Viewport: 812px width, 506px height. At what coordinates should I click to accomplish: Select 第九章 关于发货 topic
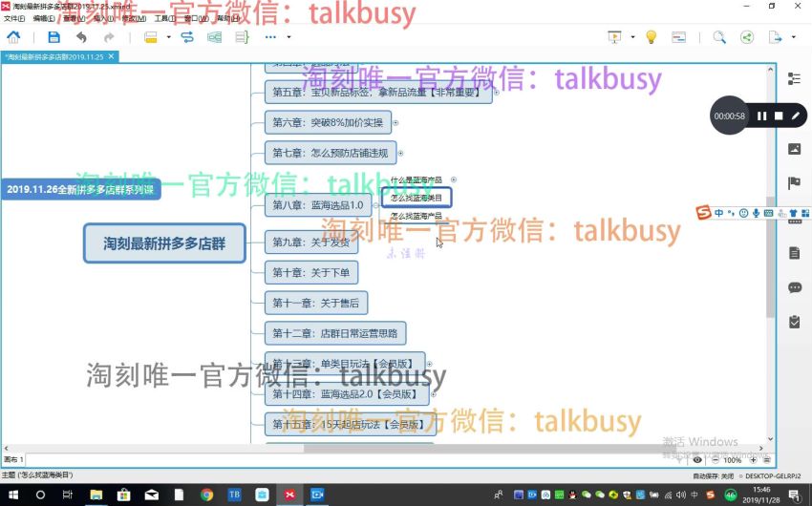pyautogui.click(x=311, y=242)
